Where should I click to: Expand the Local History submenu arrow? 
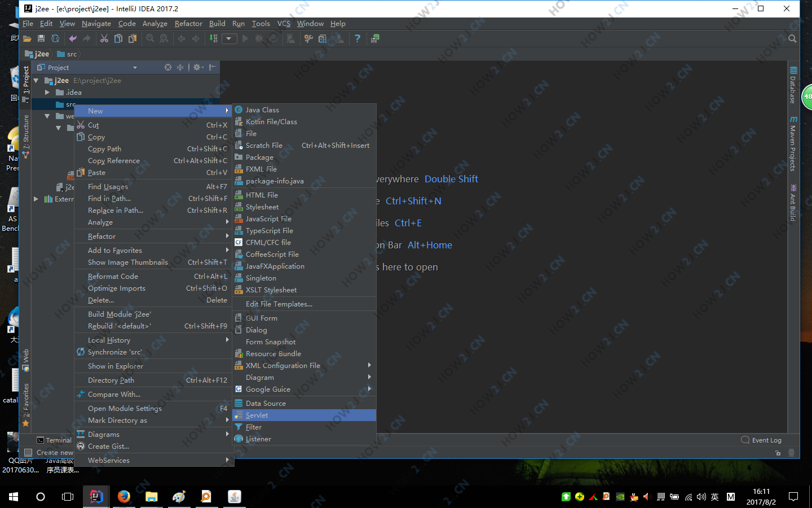227,340
